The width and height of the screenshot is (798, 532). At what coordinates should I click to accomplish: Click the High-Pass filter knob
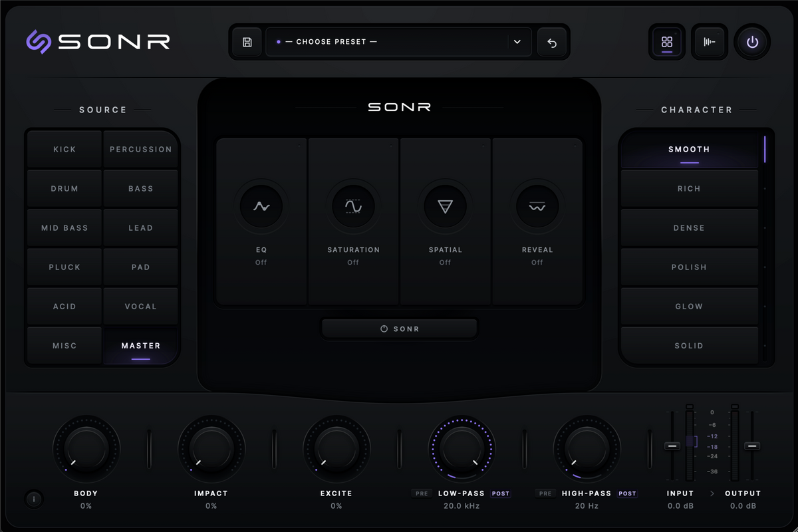[x=587, y=449]
